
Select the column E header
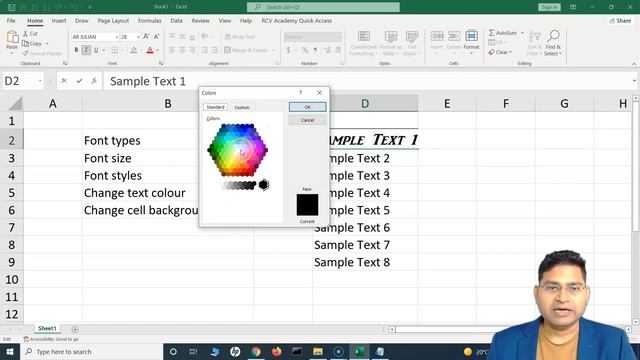pos(447,104)
